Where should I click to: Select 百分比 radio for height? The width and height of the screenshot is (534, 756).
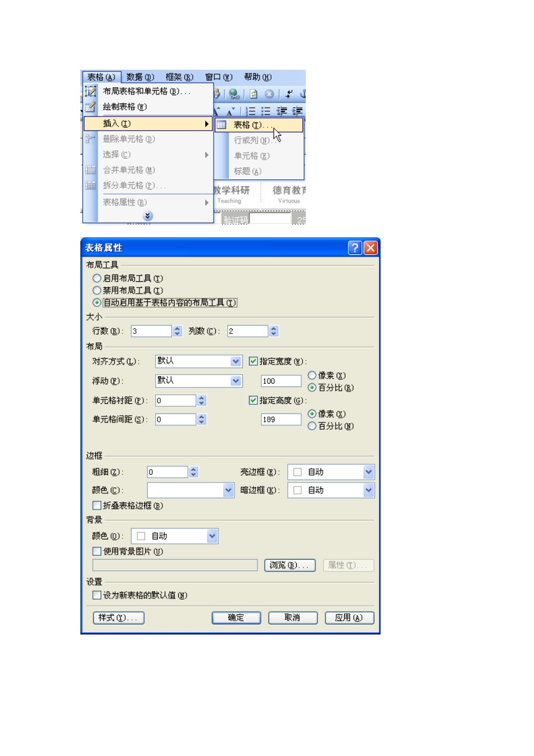click(x=312, y=426)
